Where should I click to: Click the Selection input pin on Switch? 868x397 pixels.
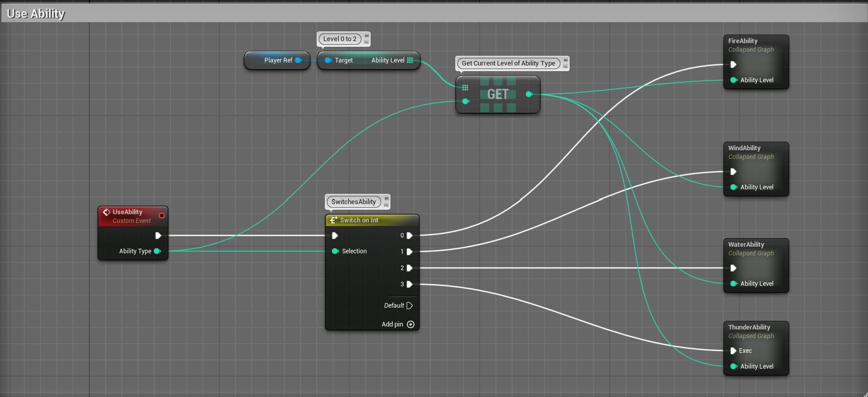click(x=335, y=251)
